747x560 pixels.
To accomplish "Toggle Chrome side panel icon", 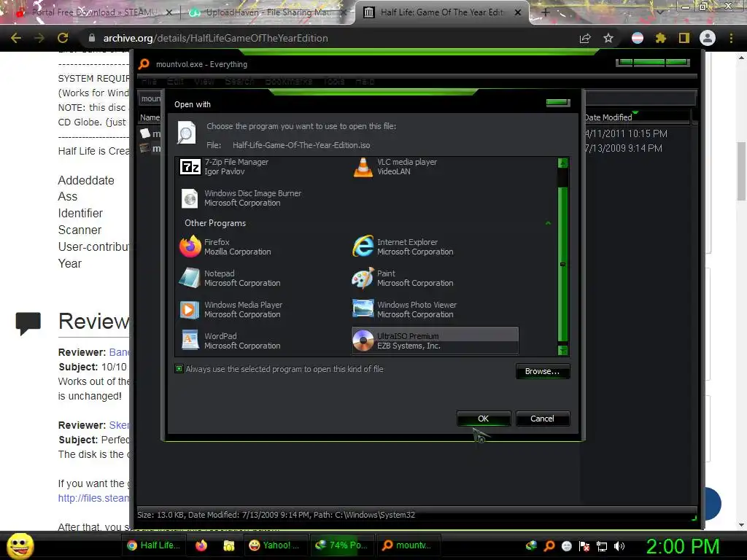I will (684, 38).
